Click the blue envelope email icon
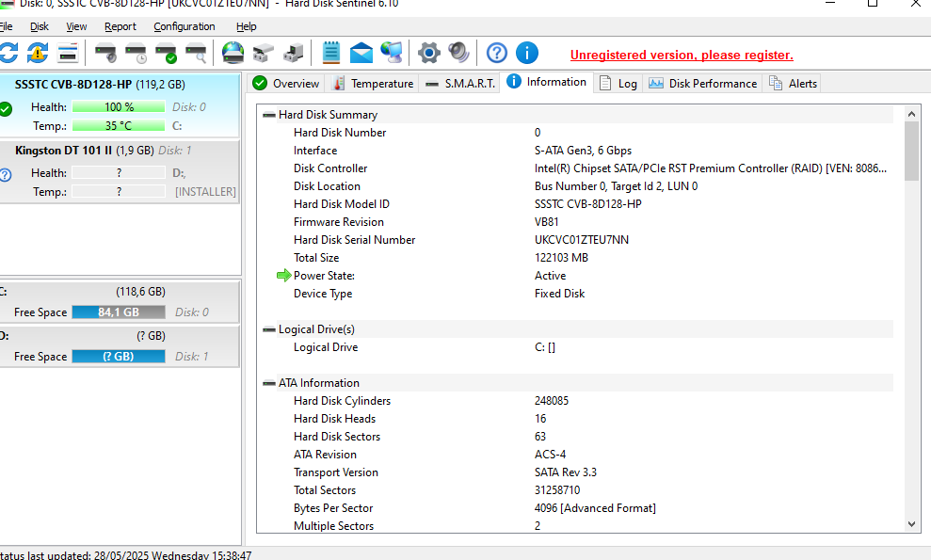Image resolution: width=931 pixels, height=560 pixels. point(361,53)
